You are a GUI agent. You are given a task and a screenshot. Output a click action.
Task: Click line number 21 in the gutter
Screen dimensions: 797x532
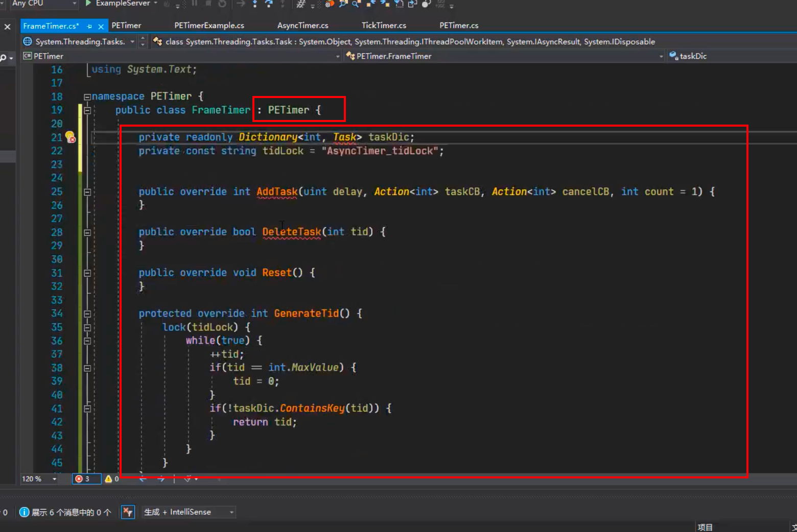click(57, 137)
